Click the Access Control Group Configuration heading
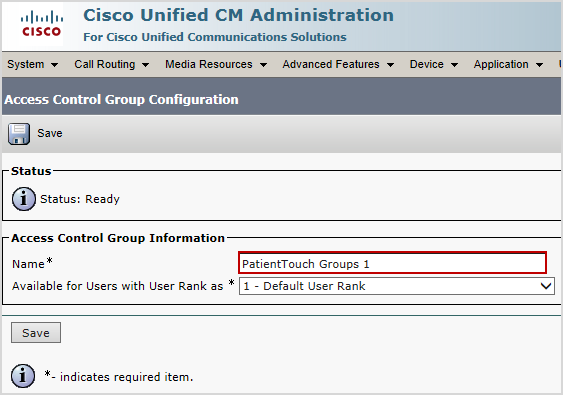 (x=121, y=99)
